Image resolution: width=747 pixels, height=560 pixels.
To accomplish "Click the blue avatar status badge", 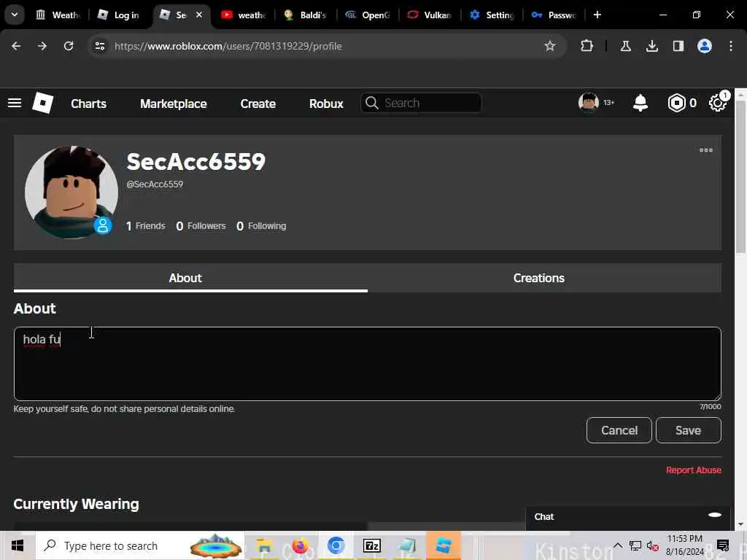I will [x=102, y=225].
